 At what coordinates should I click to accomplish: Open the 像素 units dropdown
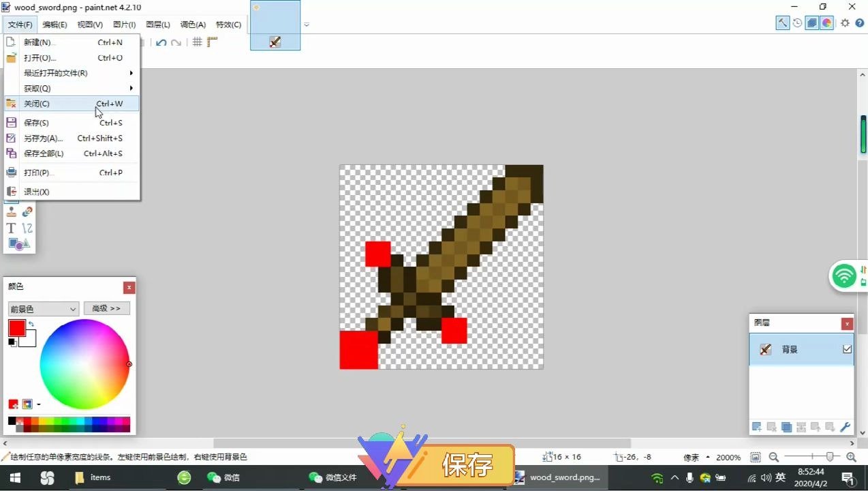[696, 457]
